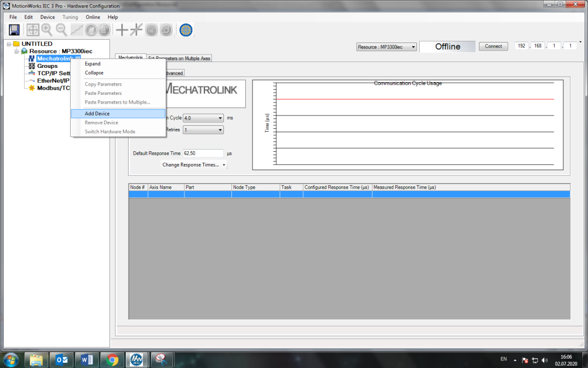Click the Modbus/TCP orange star icon

[32, 88]
